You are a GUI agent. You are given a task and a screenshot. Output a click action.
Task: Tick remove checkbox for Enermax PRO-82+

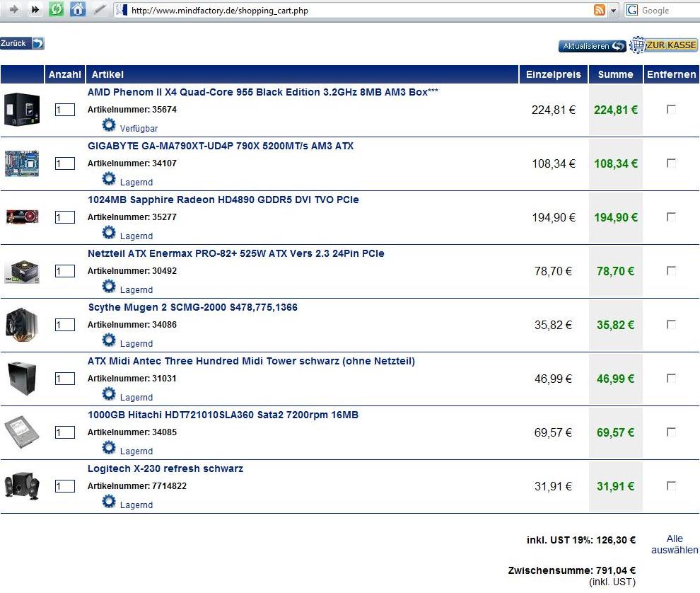tap(671, 271)
